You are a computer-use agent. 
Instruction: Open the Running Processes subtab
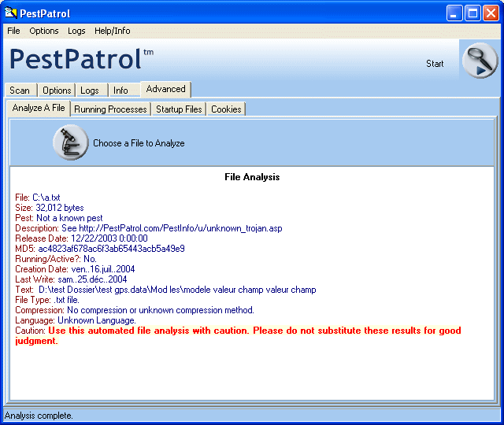click(110, 109)
